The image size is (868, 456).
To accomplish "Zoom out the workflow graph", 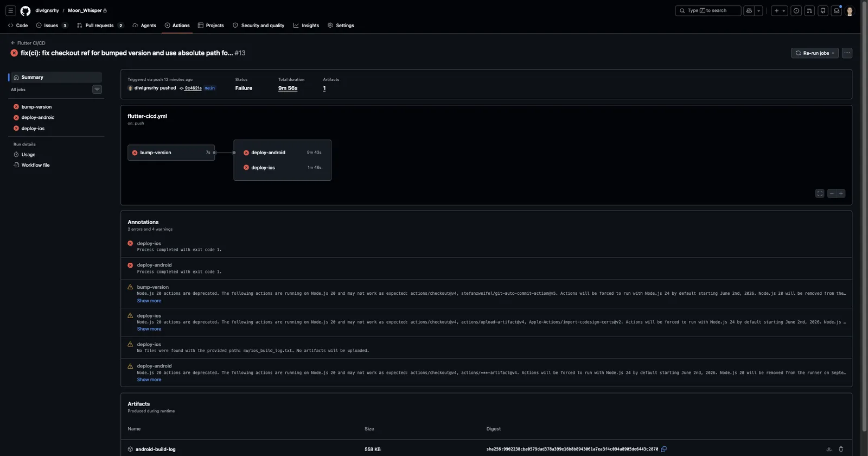I will [832, 193].
